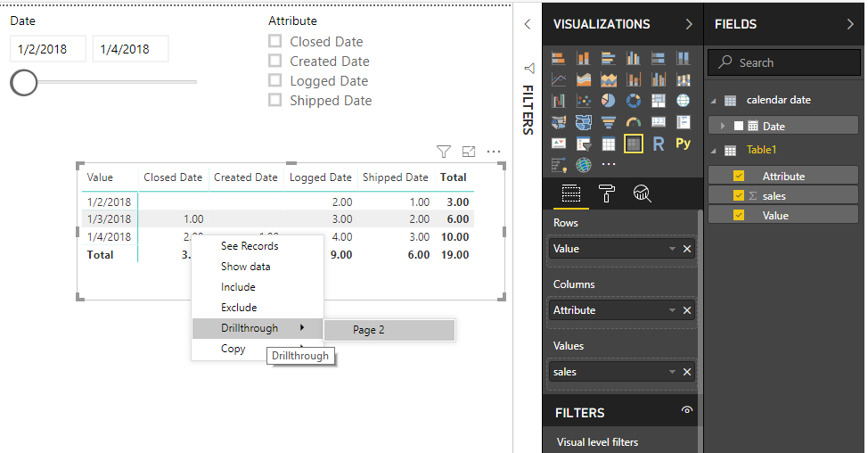Choose the clustered column chart visual

coord(634,58)
